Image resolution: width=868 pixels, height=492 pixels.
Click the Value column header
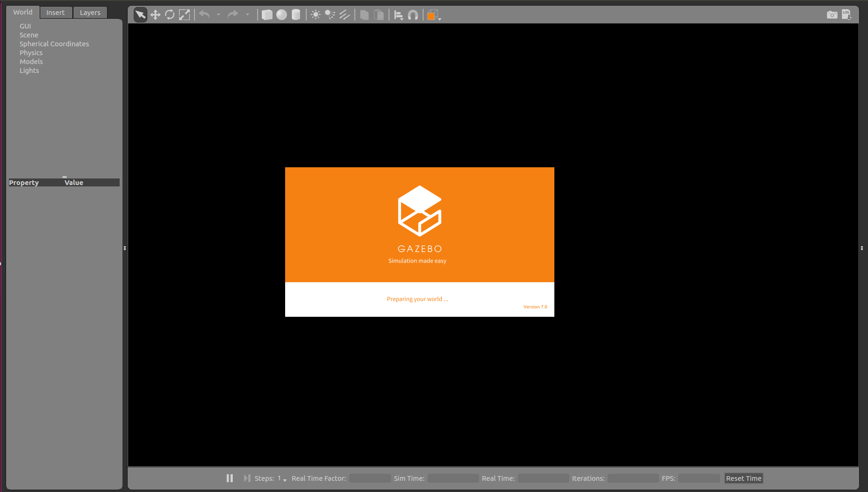pos(92,183)
